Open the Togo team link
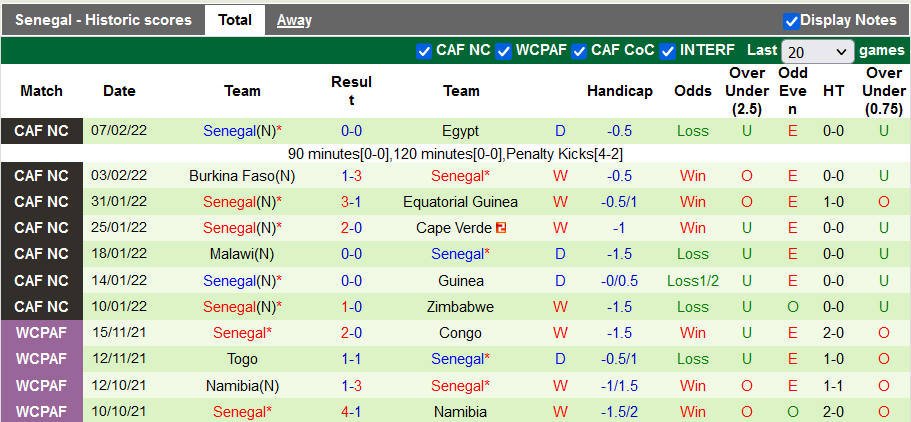The width and height of the screenshot is (911, 422). (x=242, y=359)
